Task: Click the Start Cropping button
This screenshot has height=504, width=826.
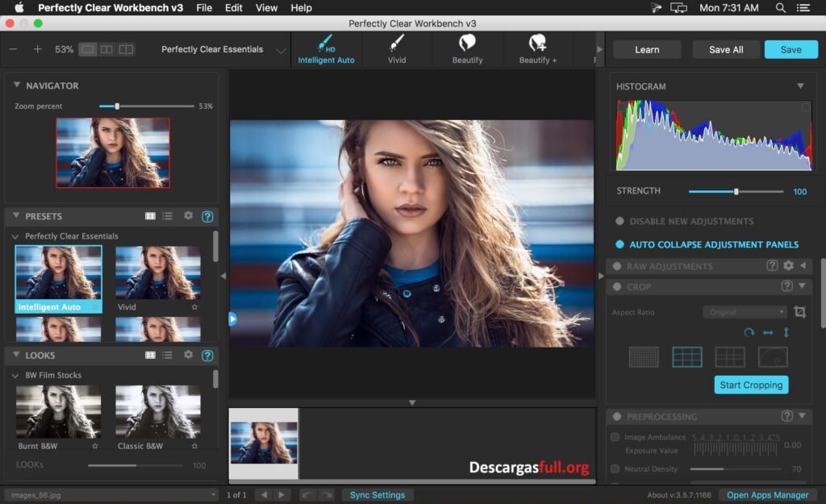Action: tap(751, 385)
